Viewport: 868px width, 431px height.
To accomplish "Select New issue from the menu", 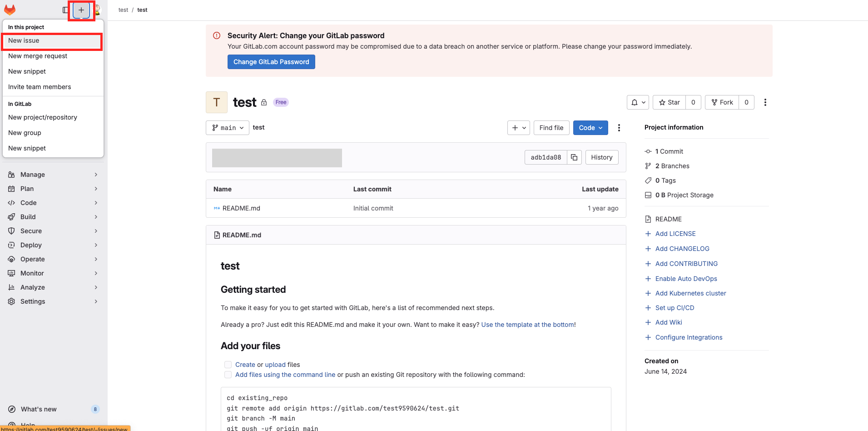I will tap(52, 41).
